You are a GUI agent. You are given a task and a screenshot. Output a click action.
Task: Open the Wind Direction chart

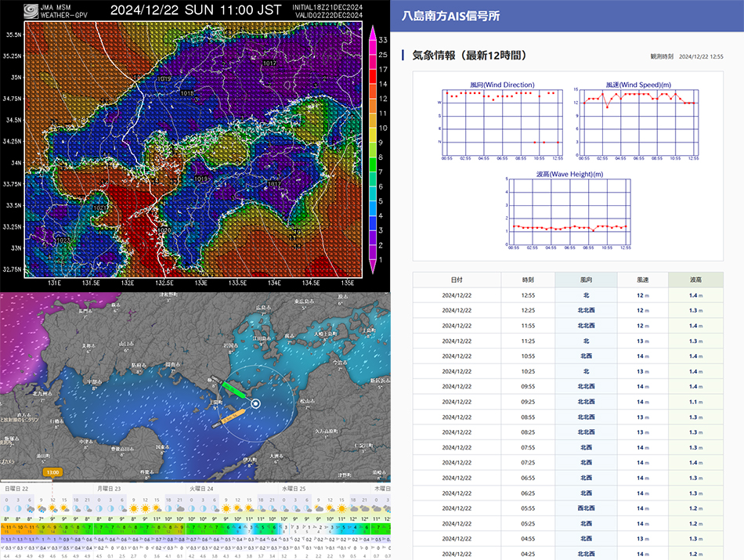click(x=501, y=119)
